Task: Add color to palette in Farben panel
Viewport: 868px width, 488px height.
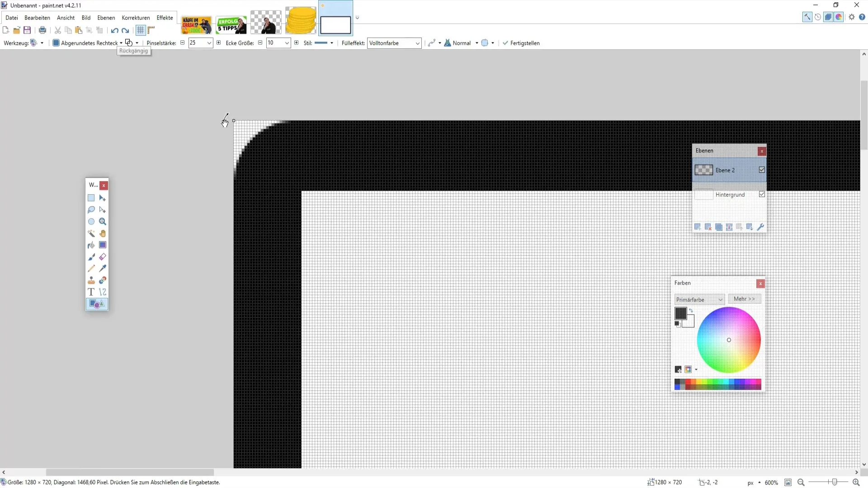Action: (x=678, y=370)
